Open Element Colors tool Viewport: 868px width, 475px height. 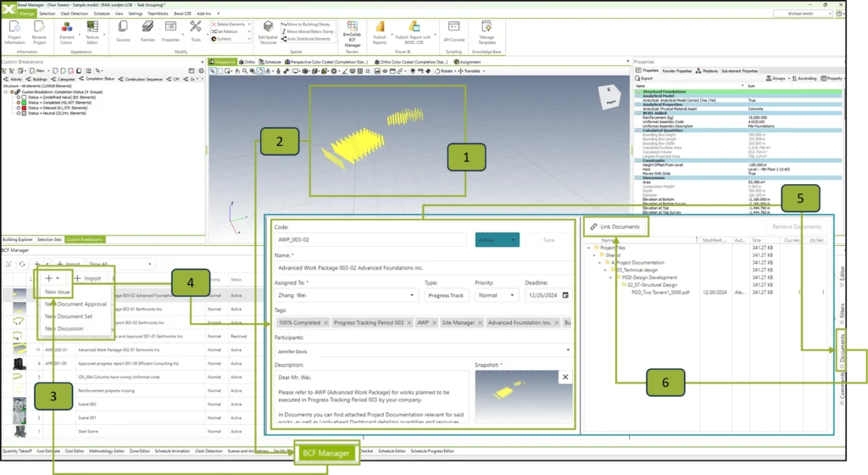pos(66,32)
